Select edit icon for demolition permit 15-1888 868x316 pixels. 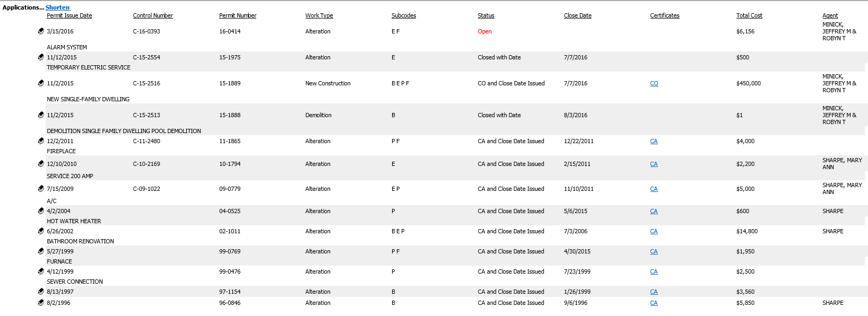(41, 115)
